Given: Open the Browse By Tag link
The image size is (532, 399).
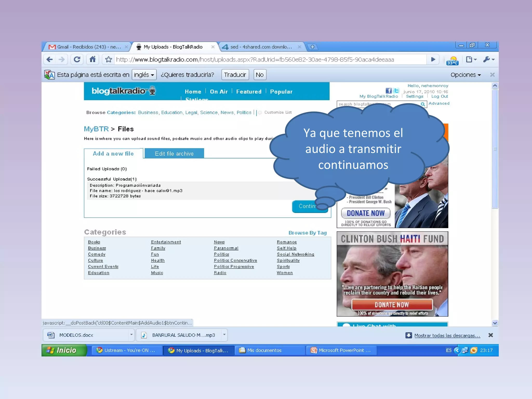Looking at the screenshot, I should point(308,233).
